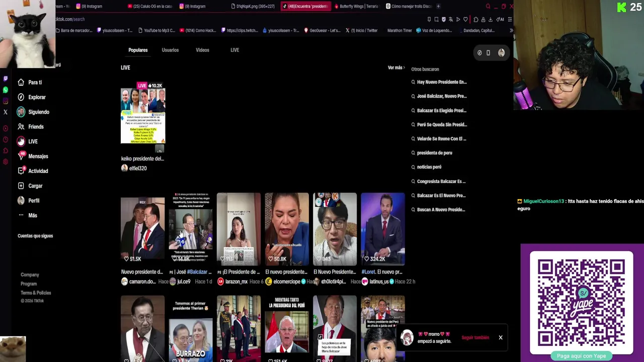Screen dimensions: 644x362
Task: Open the browser sidebar settings gear
Action: coord(6,161)
